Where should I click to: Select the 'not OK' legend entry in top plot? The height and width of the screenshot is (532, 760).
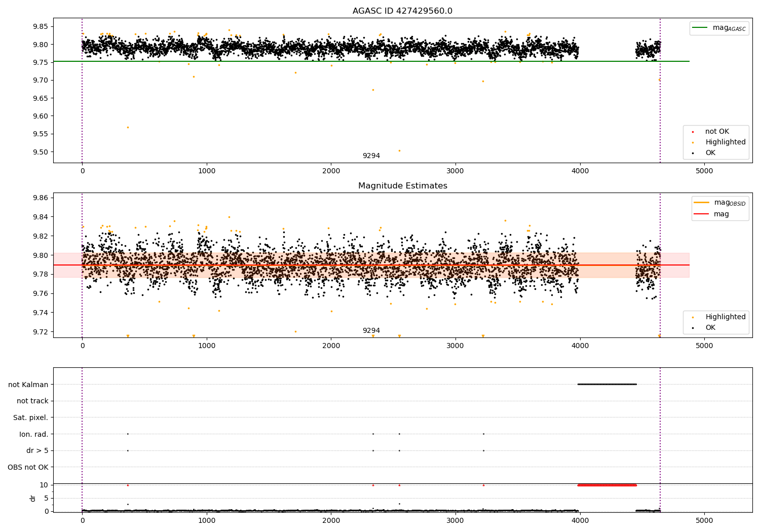point(717,132)
